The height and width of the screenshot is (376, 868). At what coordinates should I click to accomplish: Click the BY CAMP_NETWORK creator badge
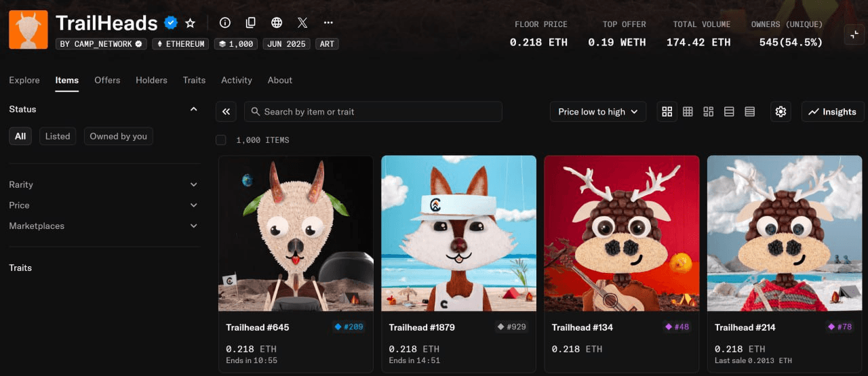pyautogui.click(x=102, y=44)
